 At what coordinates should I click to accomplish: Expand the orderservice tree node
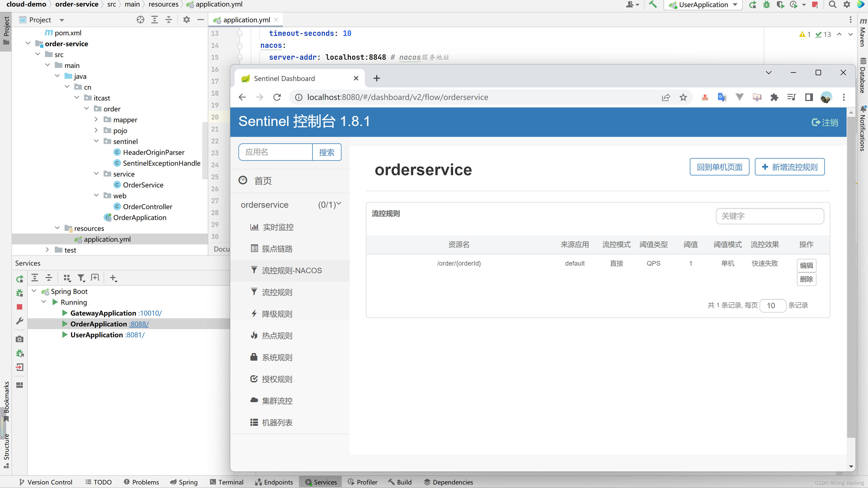pos(338,205)
